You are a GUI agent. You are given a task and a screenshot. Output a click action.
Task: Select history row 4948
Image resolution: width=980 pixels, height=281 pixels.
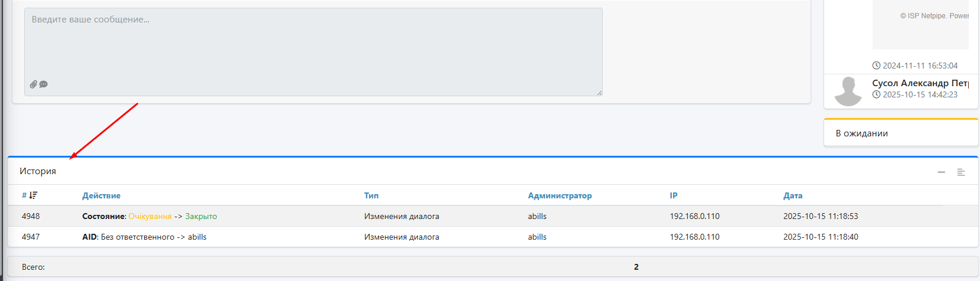[x=31, y=216]
